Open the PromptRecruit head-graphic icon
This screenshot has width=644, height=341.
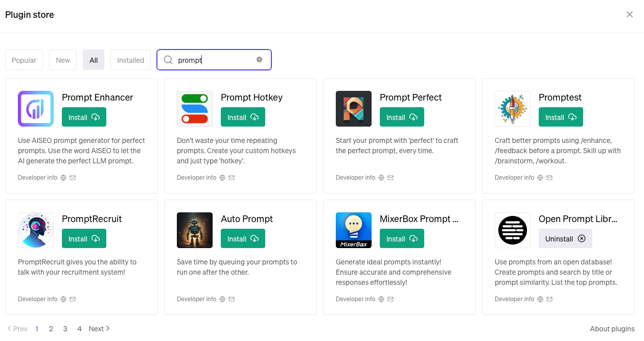pos(35,230)
